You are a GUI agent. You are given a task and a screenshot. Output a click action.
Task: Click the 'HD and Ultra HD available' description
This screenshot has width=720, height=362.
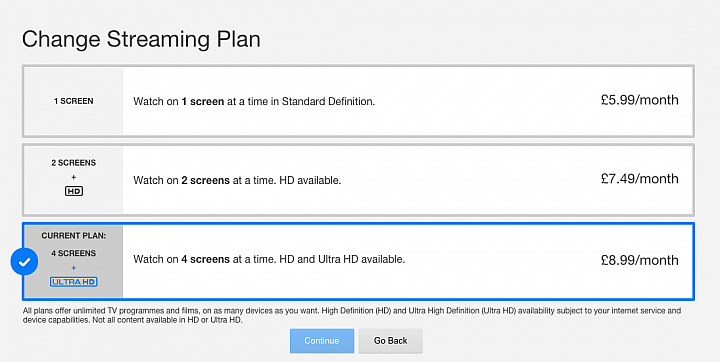[x=269, y=260]
